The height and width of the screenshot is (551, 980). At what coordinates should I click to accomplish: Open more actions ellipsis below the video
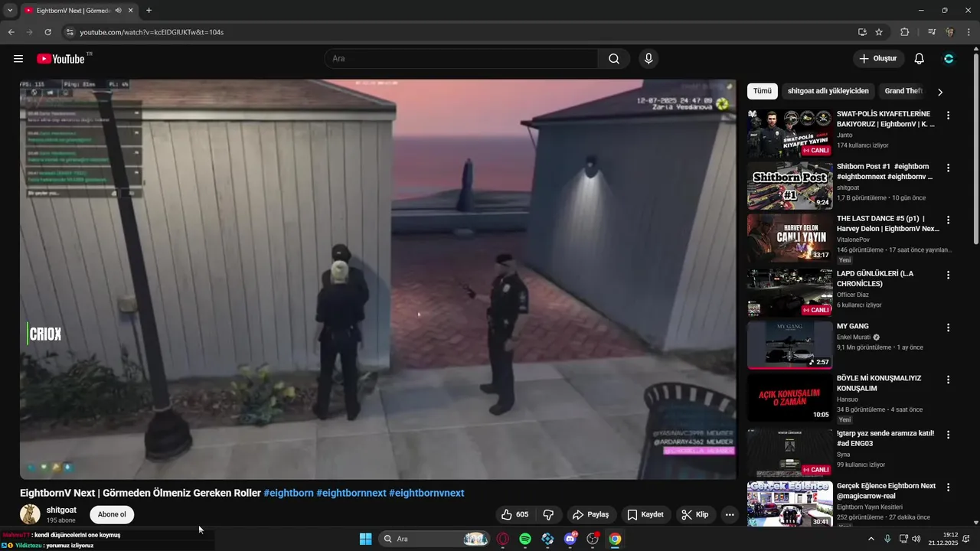730,515
